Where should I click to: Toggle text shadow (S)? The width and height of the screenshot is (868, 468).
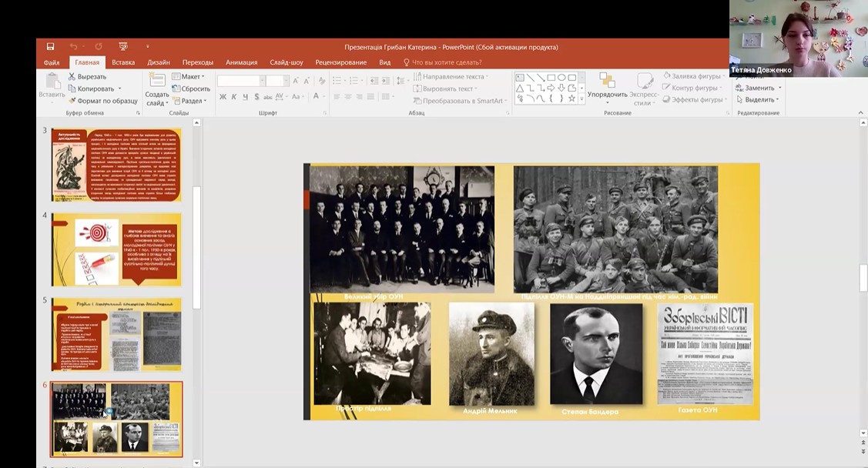[256, 97]
